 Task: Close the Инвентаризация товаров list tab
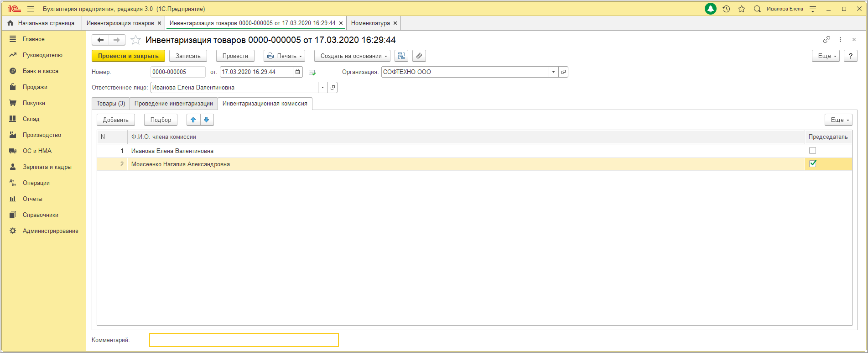pyautogui.click(x=159, y=23)
